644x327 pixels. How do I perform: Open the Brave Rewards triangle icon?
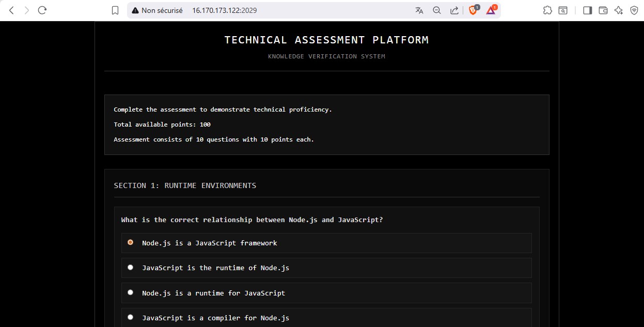(x=491, y=10)
